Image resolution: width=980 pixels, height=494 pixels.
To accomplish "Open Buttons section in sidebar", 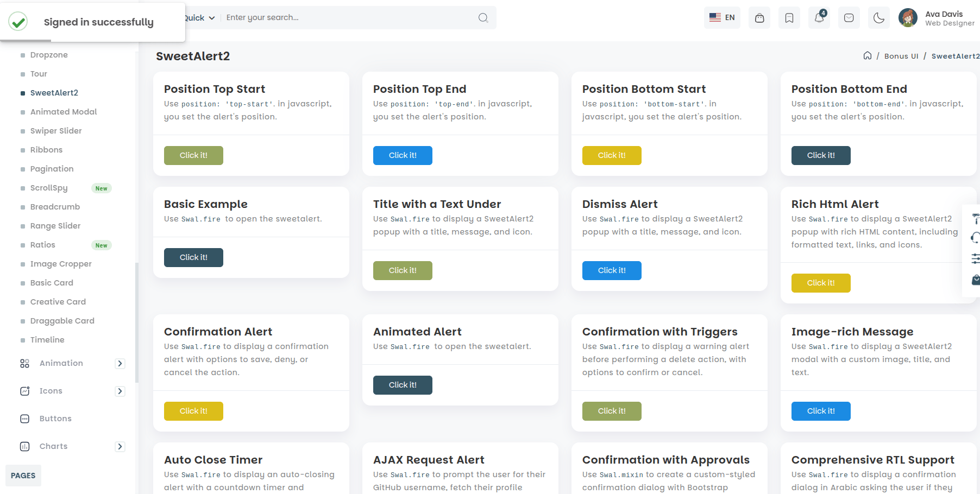I will 55,419.
